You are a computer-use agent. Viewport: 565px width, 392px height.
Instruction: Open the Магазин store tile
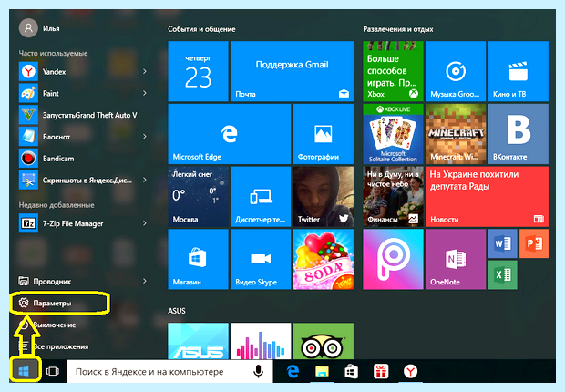[198, 259]
